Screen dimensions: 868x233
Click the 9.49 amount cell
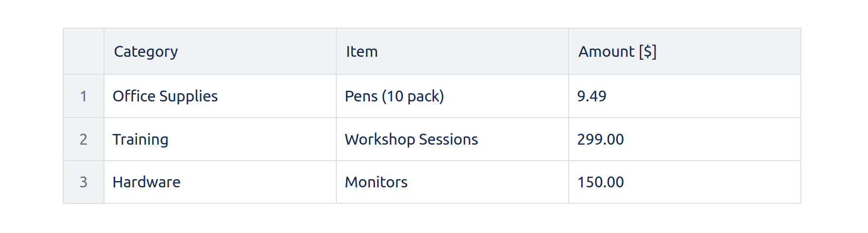[591, 96]
